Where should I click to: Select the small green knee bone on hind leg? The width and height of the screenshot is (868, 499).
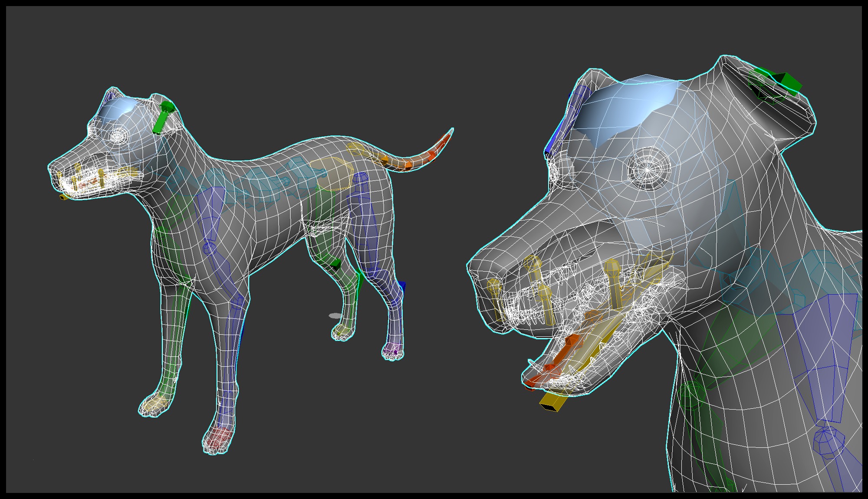tap(336, 264)
